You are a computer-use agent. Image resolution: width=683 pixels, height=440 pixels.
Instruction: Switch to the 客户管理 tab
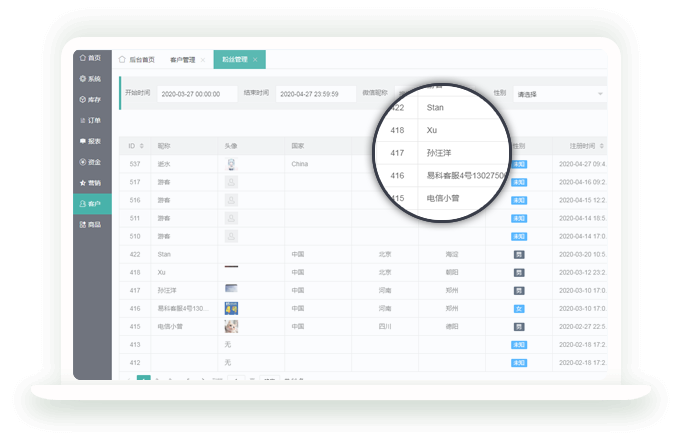pos(183,60)
